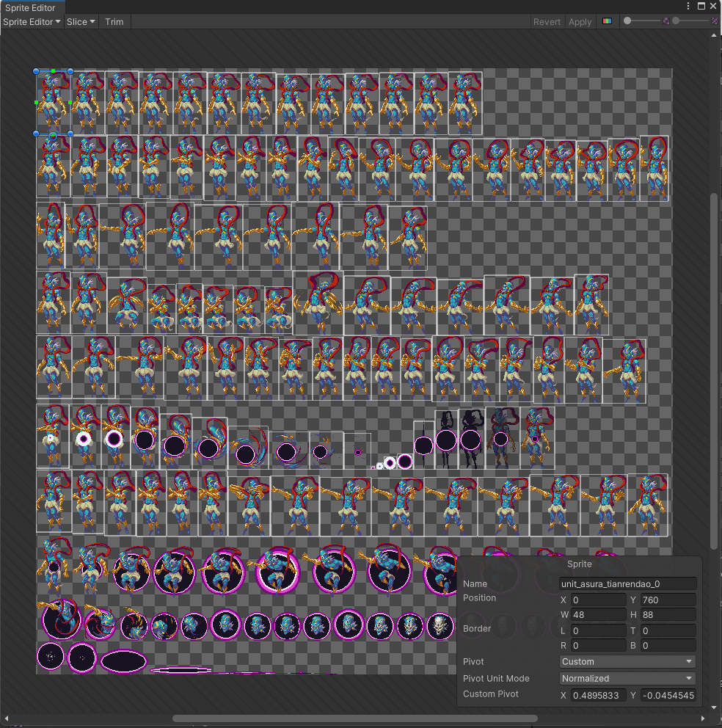722x728 pixels.
Task: Apply the sprite slicing changes
Action: click(580, 22)
